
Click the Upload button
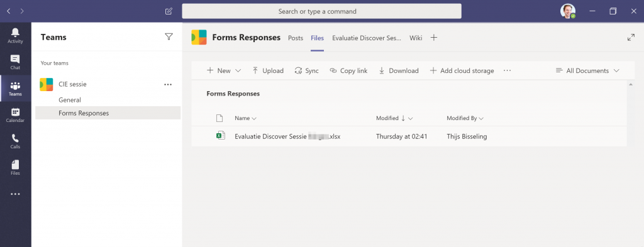pyautogui.click(x=268, y=70)
